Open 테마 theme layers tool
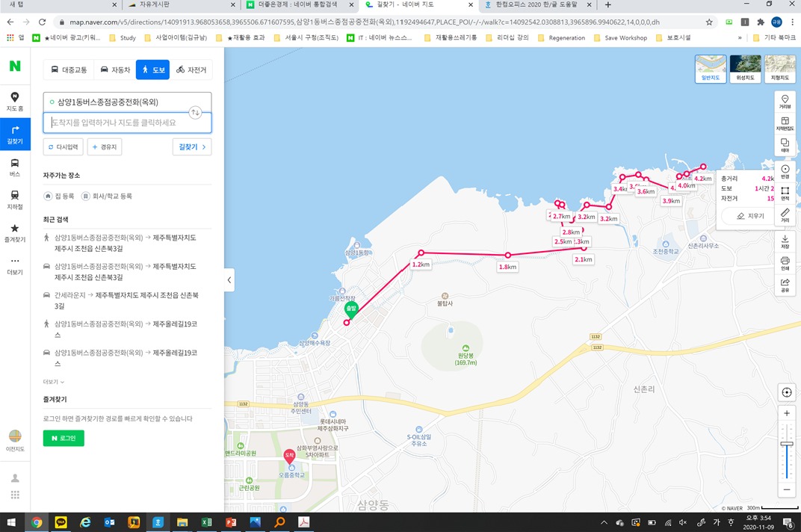The height and width of the screenshot is (532, 801). [785, 145]
